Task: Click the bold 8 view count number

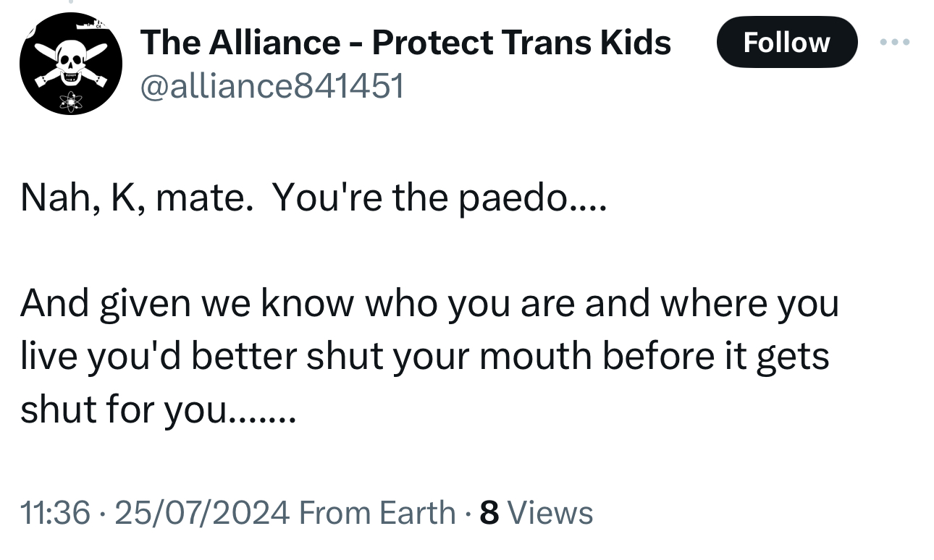Action: coord(489,513)
